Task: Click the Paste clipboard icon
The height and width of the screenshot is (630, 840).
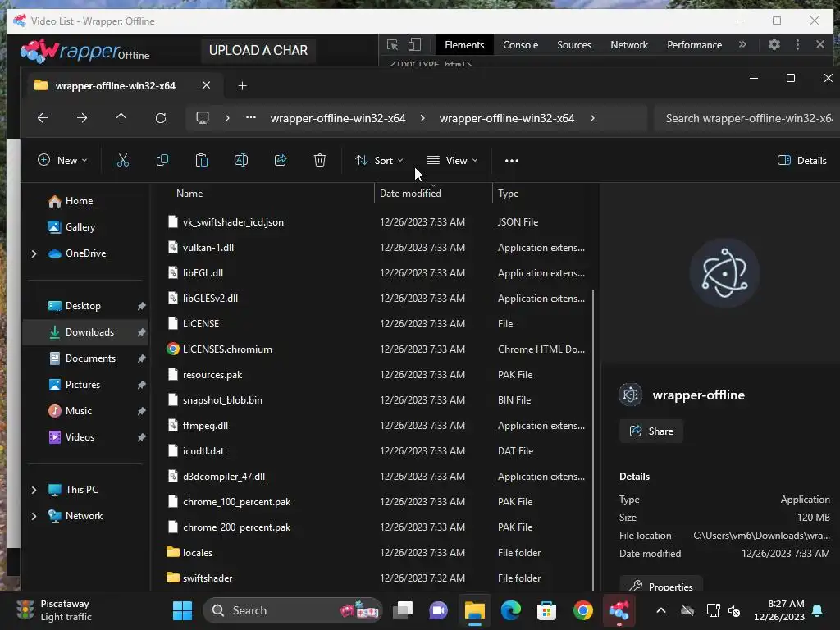Action: (x=202, y=160)
